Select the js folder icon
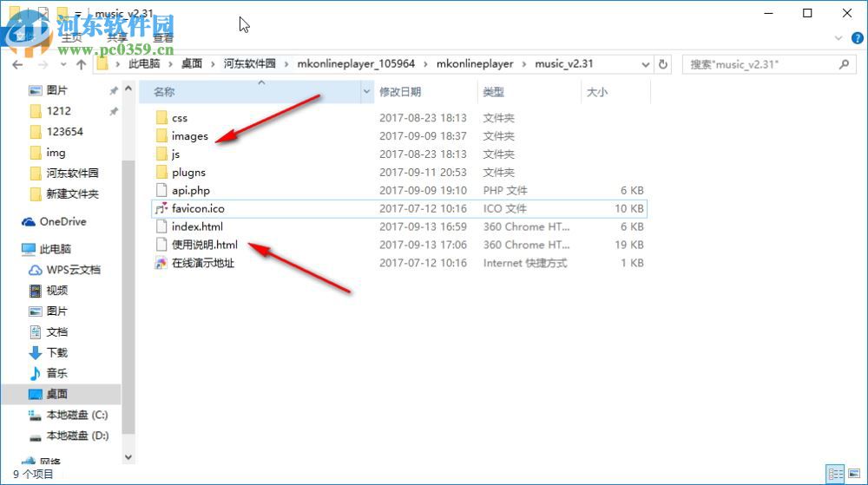The width and height of the screenshot is (868, 485). 161,154
